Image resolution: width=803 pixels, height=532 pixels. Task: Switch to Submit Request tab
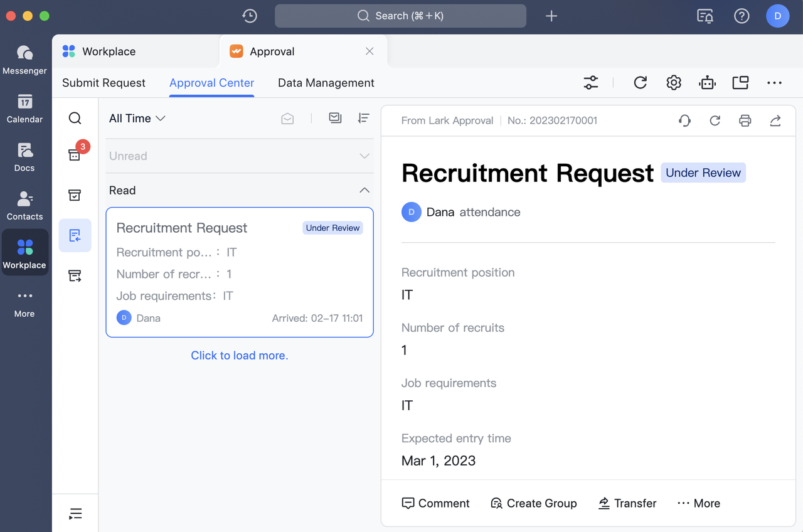pyautogui.click(x=104, y=83)
